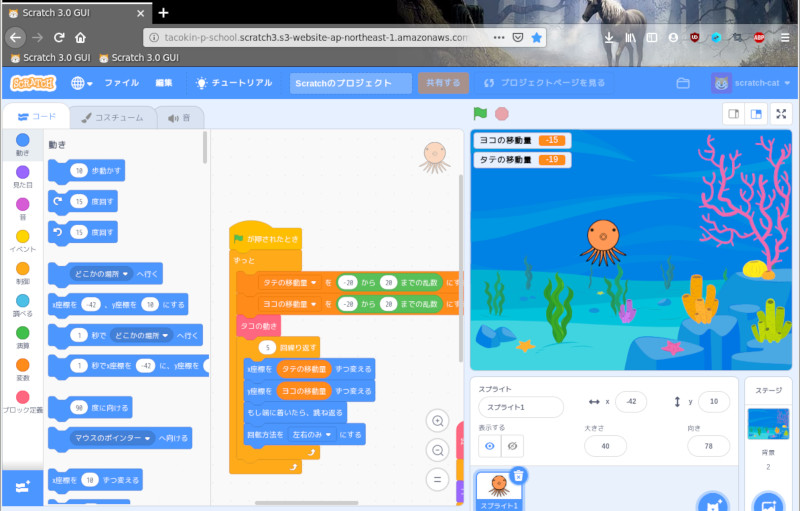
Task: Zoom in the code workspace
Action: click(x=437, y=421)
